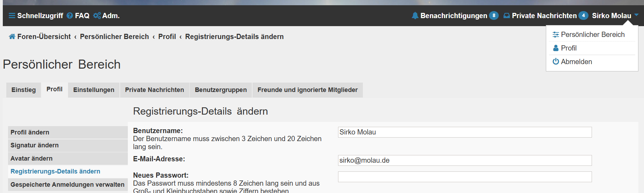The height and width of the screenshot is (193, 644).
Task: Click the Private Nachrichten inbox icon
Action: coord(506,16)
